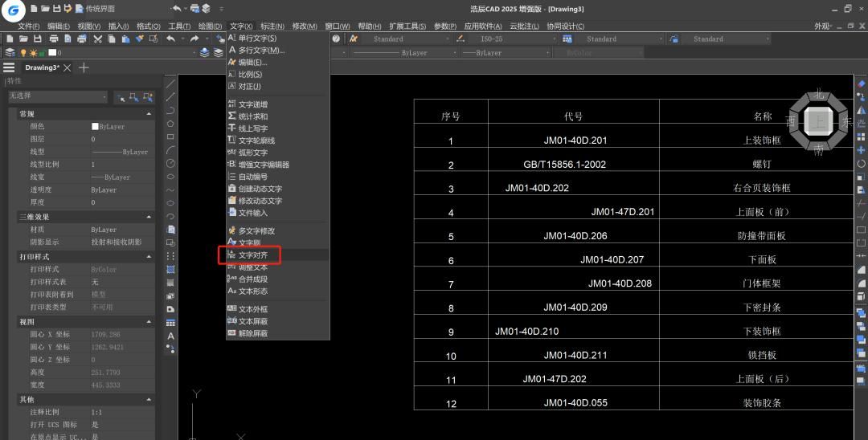
Task: Open the 外观 appearance dropdown
Action: pos(823,26)
